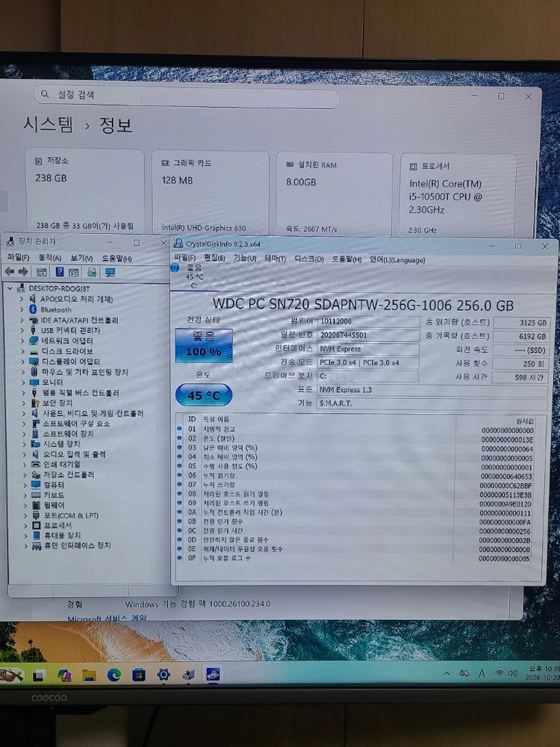560x747 pixels.
Task: Open 동작(A) menu in Device Manager
Action: click(x=49, y=258)
